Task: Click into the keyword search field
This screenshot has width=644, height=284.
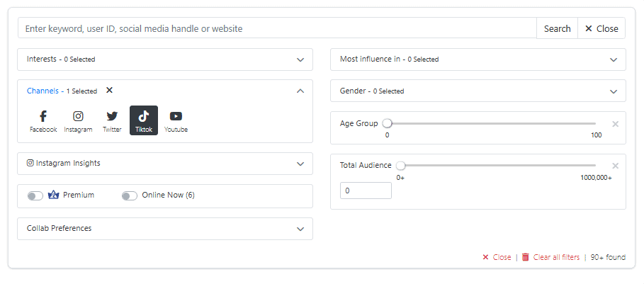Action: coord(277,28)
